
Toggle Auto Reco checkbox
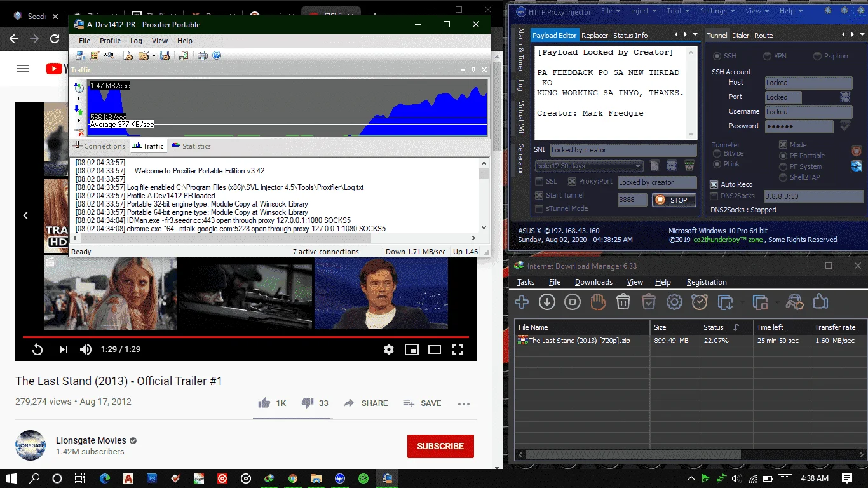[714, 184]
